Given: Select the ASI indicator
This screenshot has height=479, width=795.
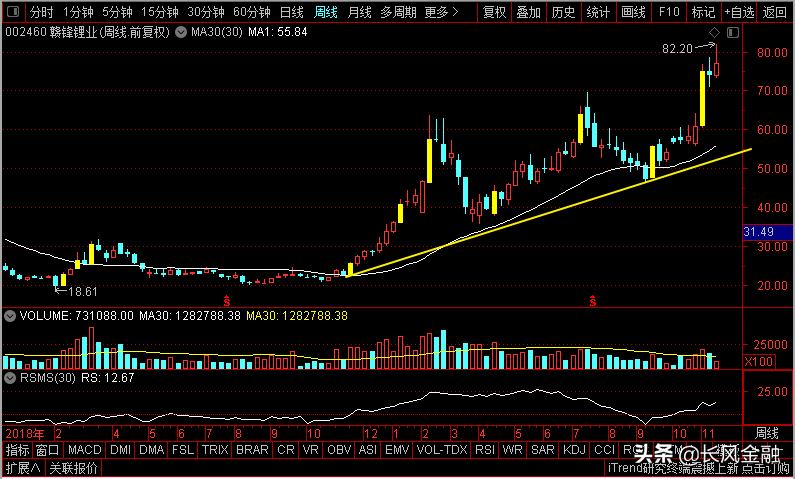Looking at the screenshot, I should pyautogui.click(x=368, y=450).
